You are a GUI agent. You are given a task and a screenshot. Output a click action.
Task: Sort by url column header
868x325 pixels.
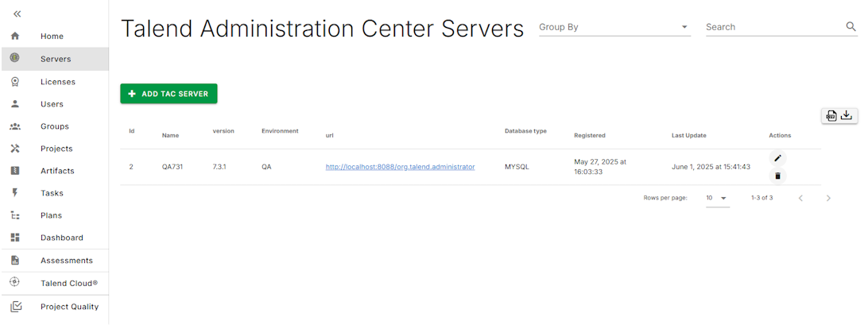point(329,135)
